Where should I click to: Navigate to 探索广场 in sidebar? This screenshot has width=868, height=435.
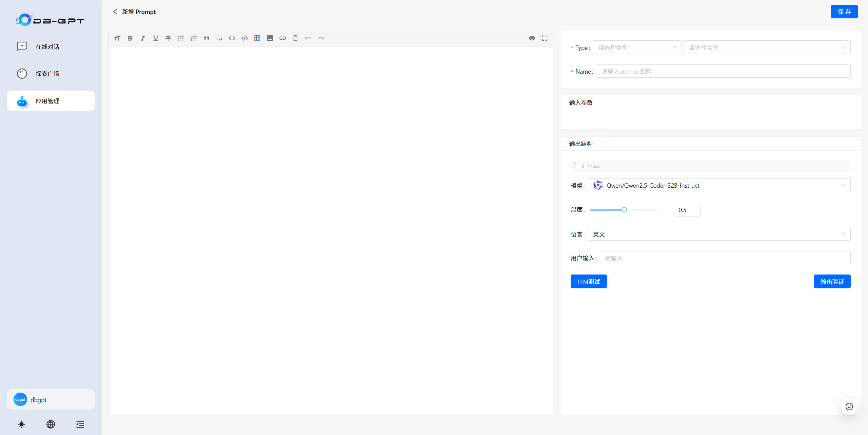[x=47, y=74]
